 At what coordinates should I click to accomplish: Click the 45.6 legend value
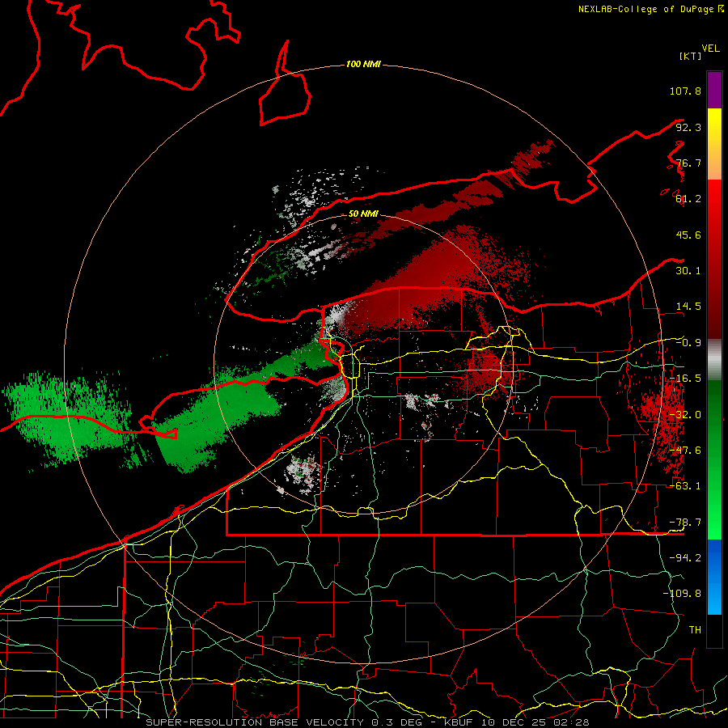[688, 235]
